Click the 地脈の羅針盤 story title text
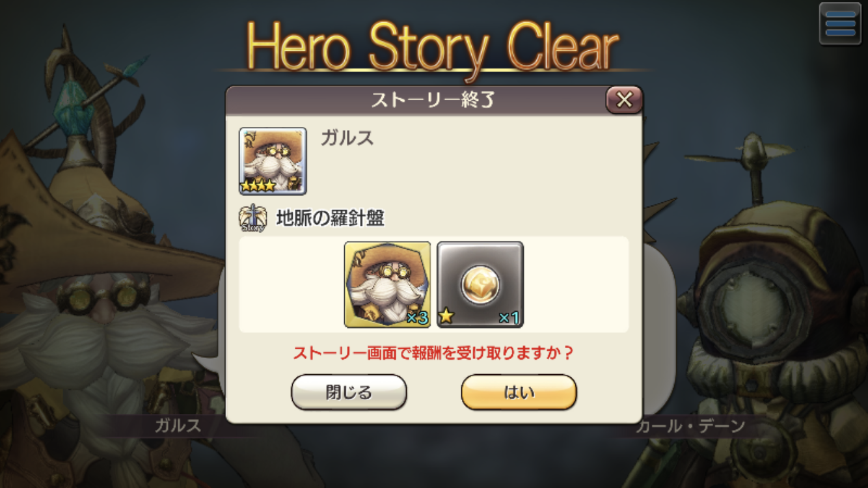The image size is (868, 488). [330, 219]
